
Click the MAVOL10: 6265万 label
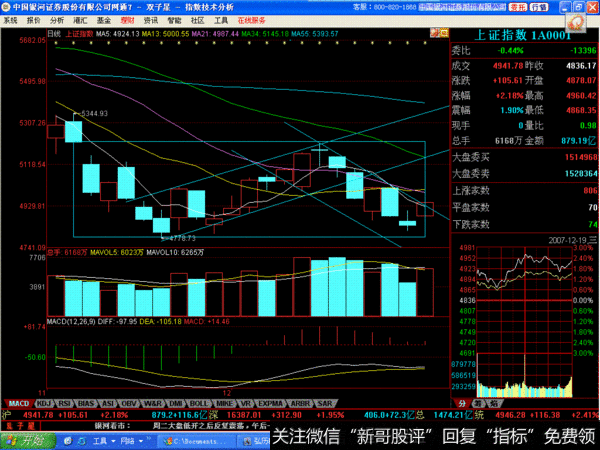tap(175, 253)
